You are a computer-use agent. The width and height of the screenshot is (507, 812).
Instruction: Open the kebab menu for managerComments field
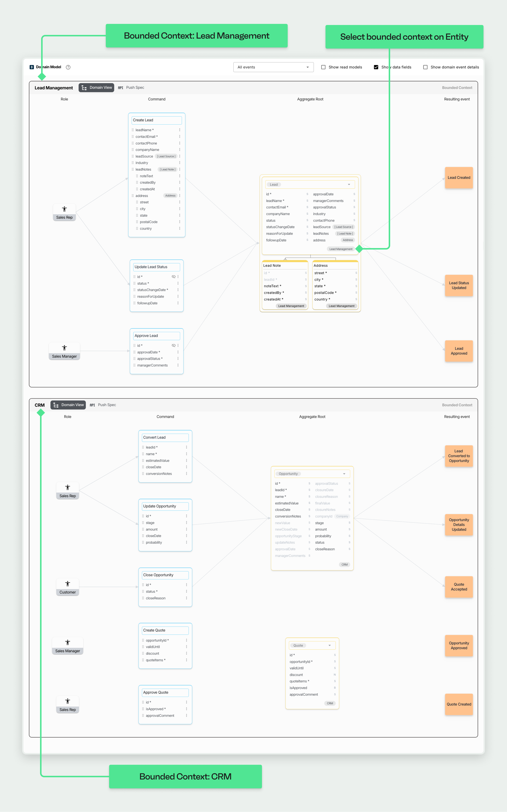point(178,365)
